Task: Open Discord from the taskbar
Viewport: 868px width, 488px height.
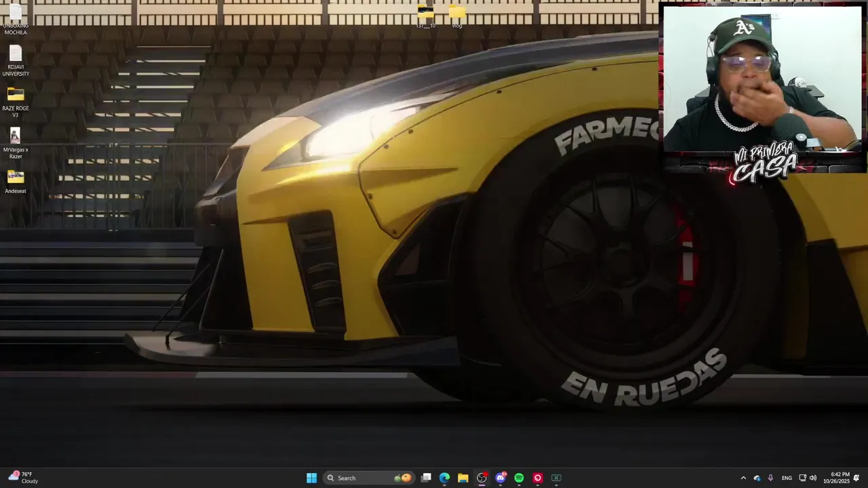Action: coord(500,478)
